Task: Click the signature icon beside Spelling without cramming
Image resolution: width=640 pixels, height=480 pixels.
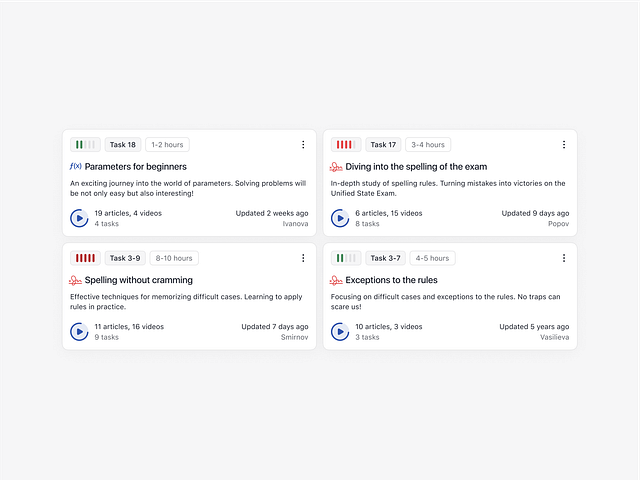Action: click(75, 280)
